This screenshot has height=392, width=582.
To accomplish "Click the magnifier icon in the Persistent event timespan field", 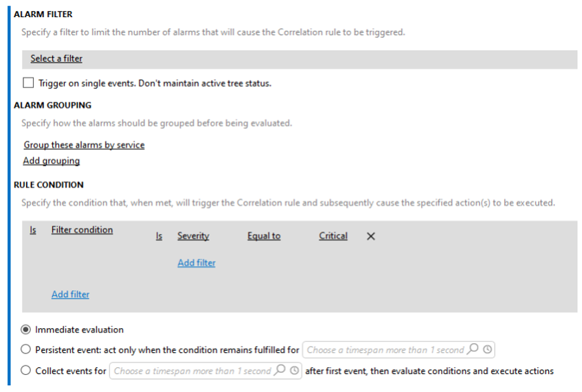I will click(x=472, y=350).
